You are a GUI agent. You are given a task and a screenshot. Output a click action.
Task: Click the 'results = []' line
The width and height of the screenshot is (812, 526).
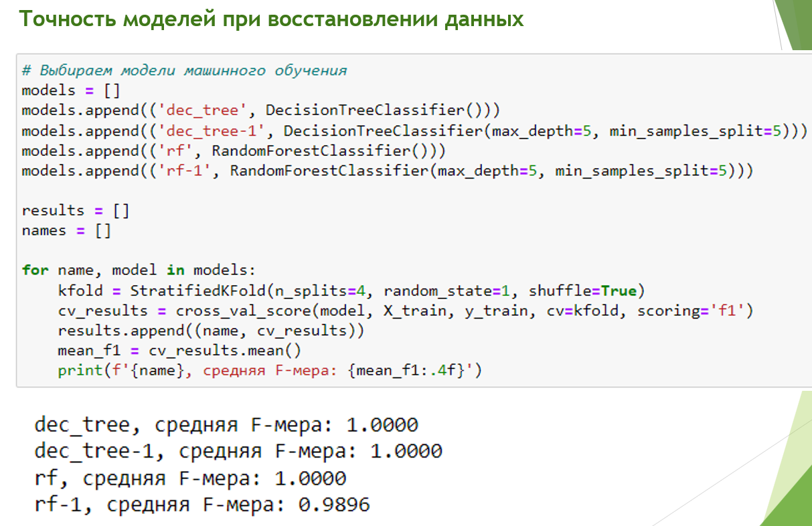tap(75, 210)
